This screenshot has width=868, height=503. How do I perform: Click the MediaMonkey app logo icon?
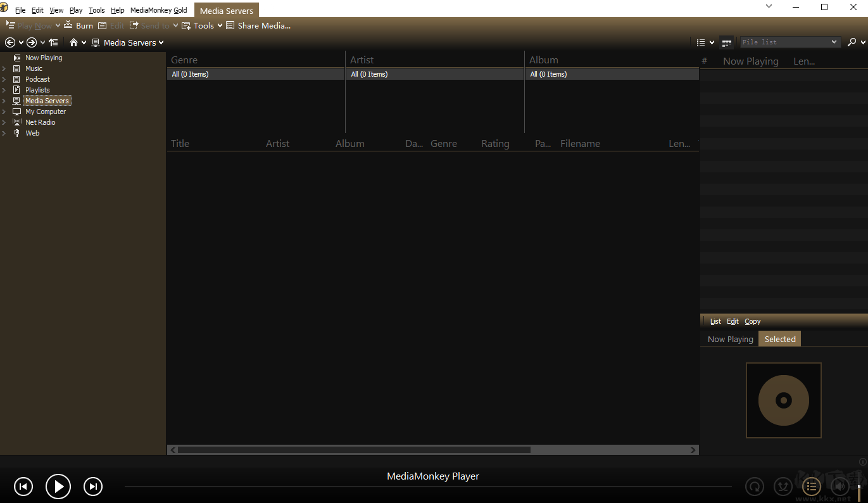pos(4,8)
